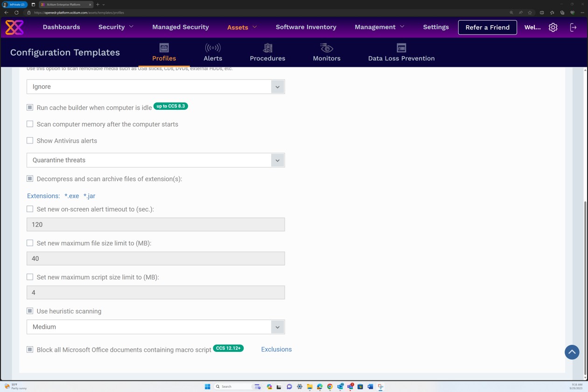Screen dimensions: 588x392
Task: Click the logout icon
Action: click(573, 27)
